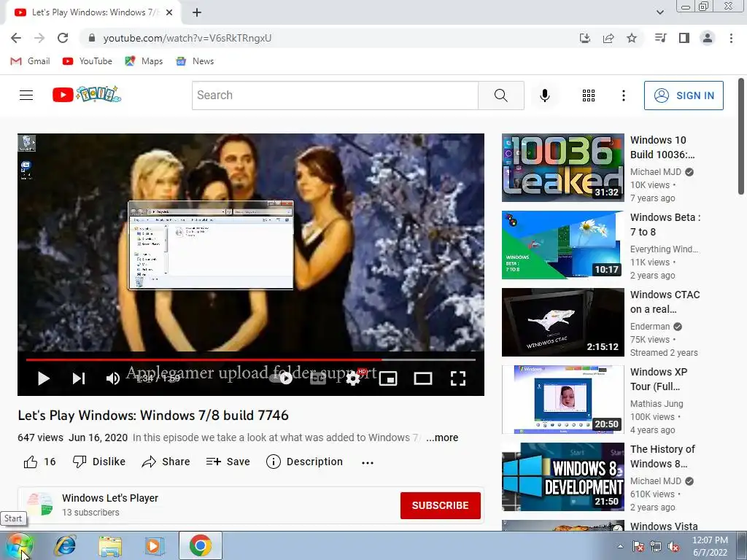Like the video
Screen dimensions: 747x560
[x=39, y=462]
